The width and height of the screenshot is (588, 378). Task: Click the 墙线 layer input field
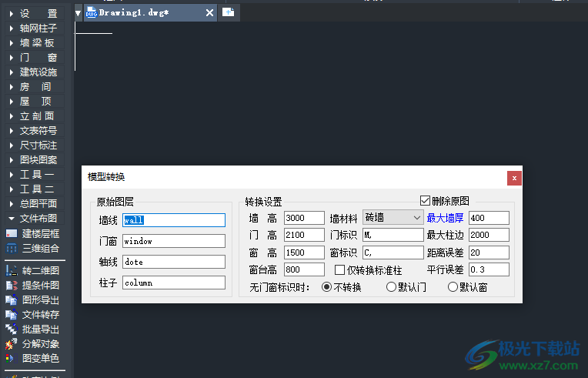tap(174, 220)
